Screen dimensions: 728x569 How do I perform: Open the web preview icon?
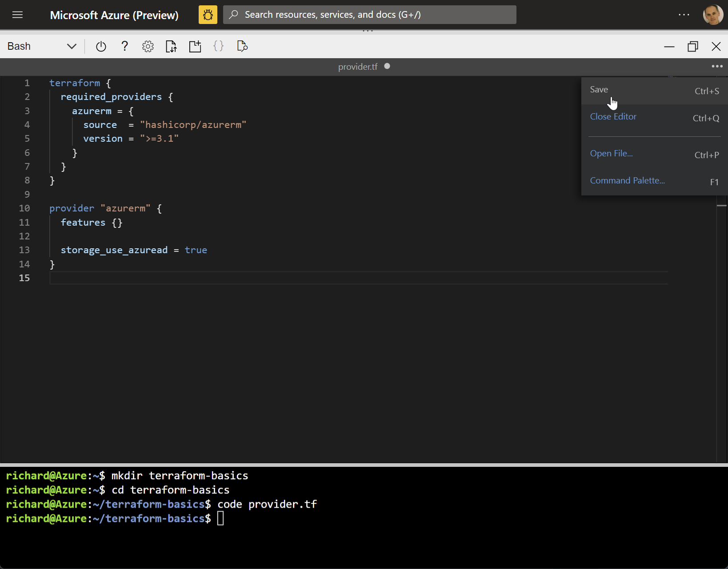[x=242, y=46]
